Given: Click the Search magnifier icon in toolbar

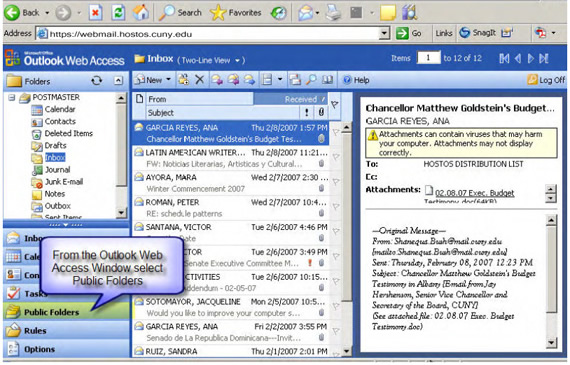Looking at the screenshot, I should pos(311,80).
